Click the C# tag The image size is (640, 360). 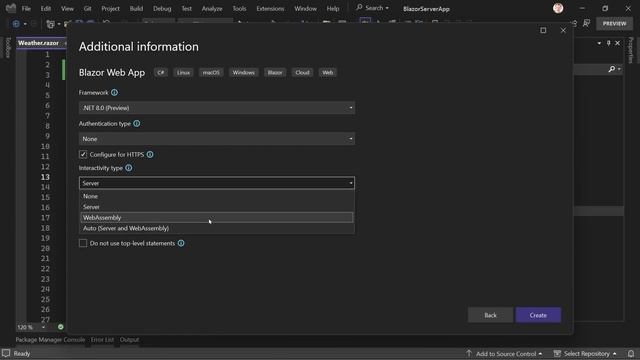pos(161,72)
